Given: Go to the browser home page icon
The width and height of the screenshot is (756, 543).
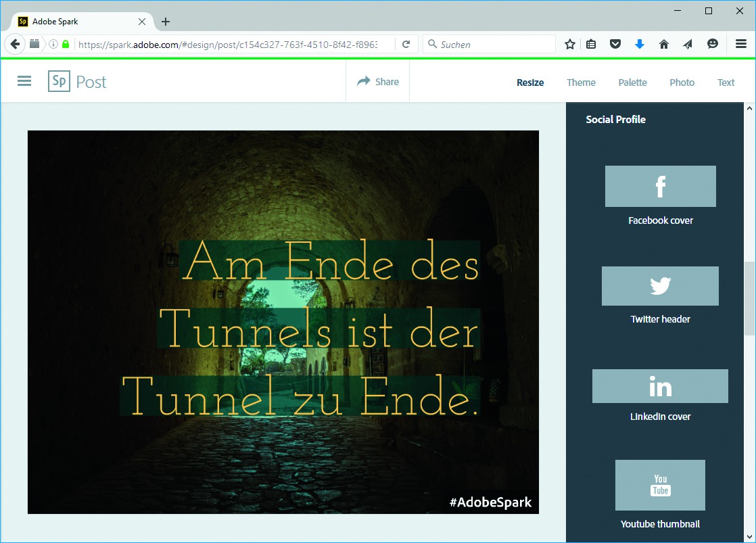Looking at the screenshot, I should click(663, 44).
